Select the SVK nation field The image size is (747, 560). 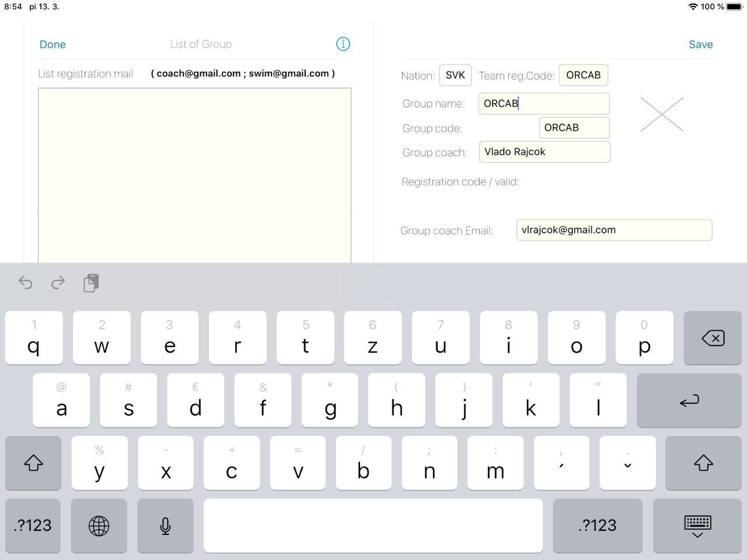tap(455, 75)
